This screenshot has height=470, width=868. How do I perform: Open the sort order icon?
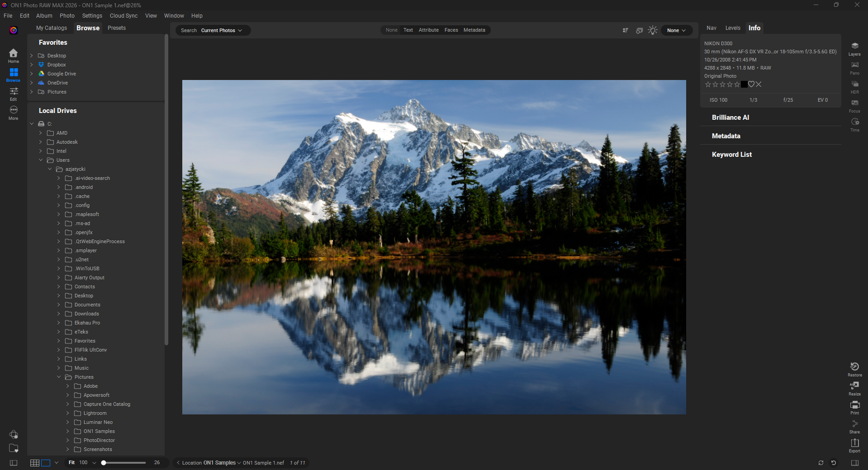click(625, 30)
